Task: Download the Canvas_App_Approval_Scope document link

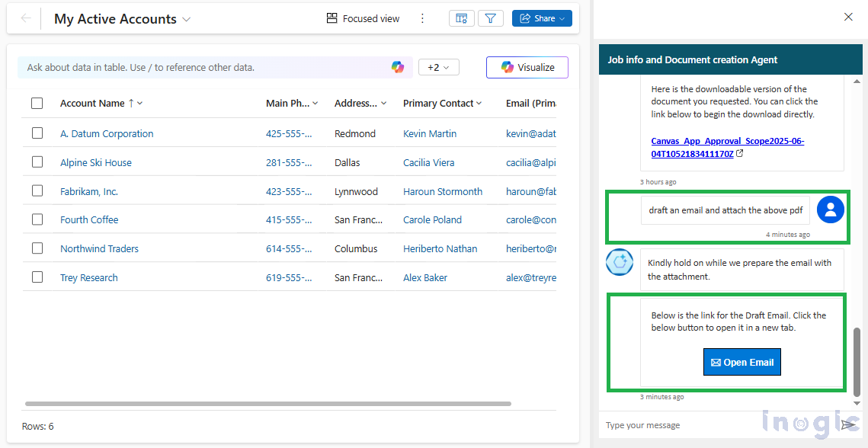Action: click(727, 147)
